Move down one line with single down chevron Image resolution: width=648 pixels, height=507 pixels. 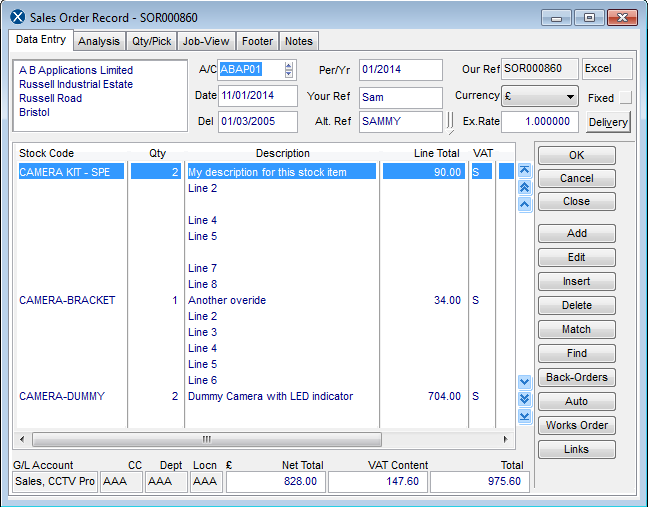tap(524, 382)
